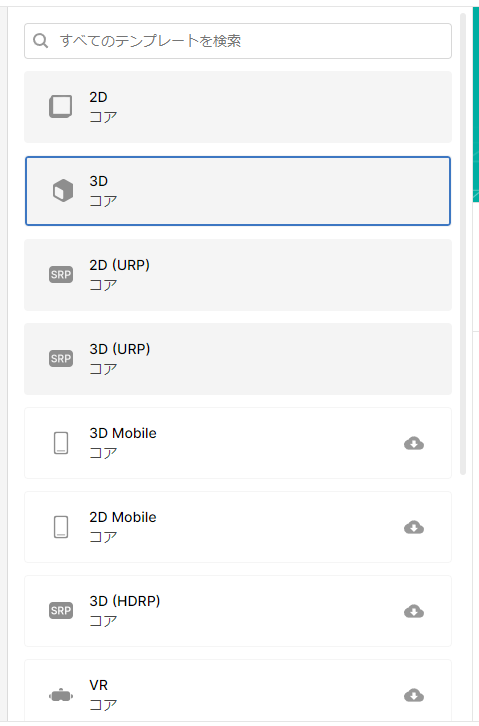Click the magnifier icon in search box

tap(41, 41)
